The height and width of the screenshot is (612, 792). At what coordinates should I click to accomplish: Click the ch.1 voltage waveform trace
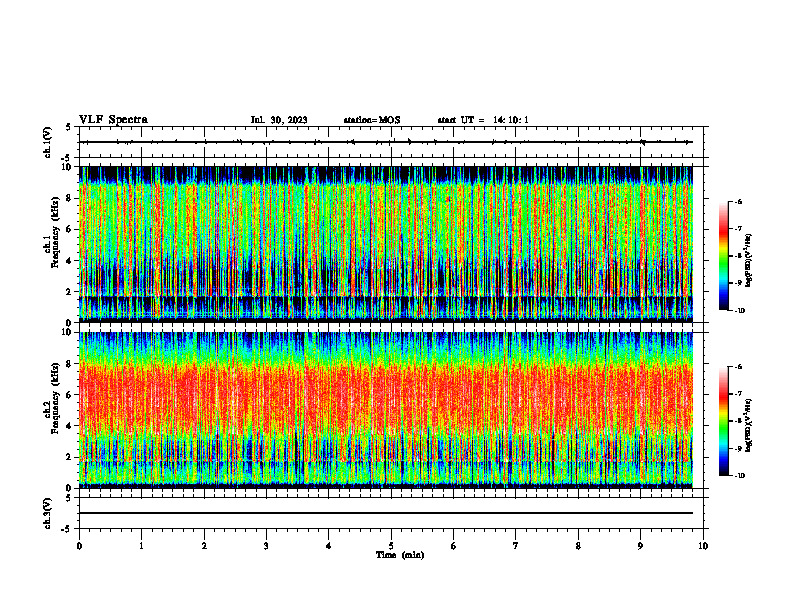click(x=386, y=142)
